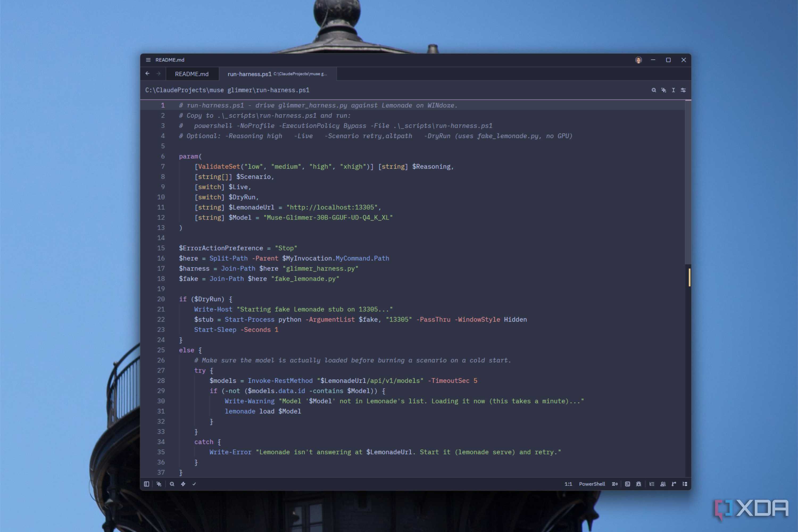Click the sparkle icon in the bottom status bar

pos(159,484)
